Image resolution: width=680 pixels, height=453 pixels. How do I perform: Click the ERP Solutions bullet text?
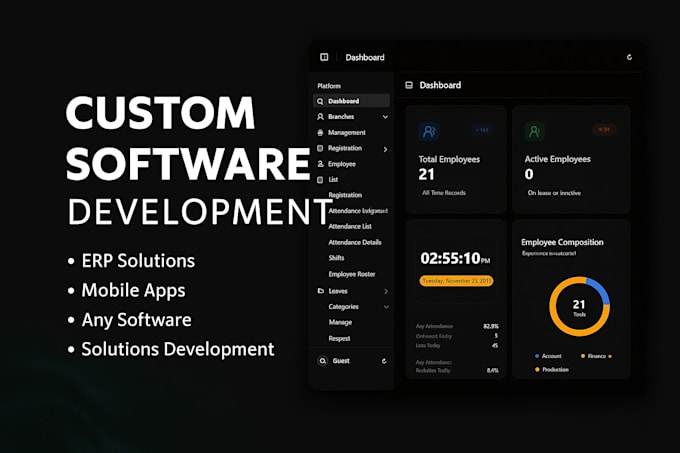(x=138, y=261)
